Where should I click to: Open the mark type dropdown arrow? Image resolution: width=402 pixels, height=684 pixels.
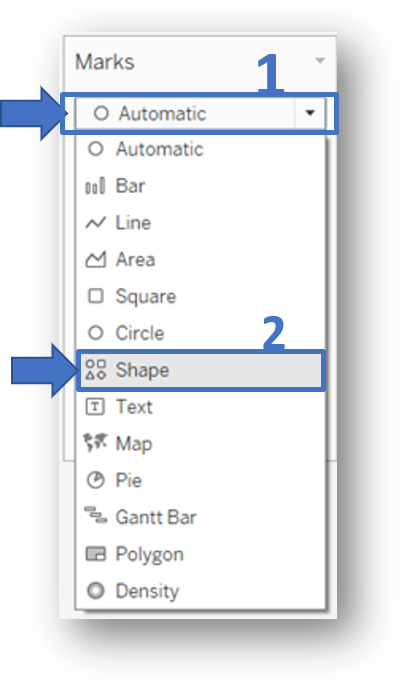310,113
